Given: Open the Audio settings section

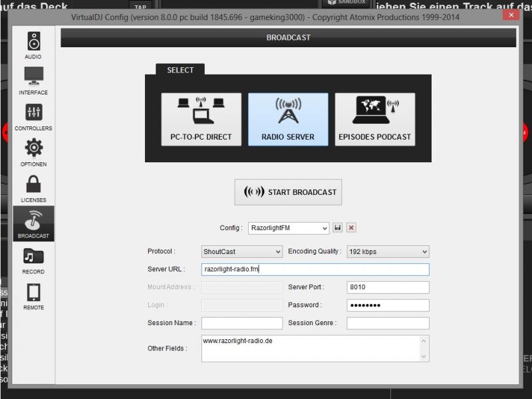Looking at the screenshot, I should 33,45.
